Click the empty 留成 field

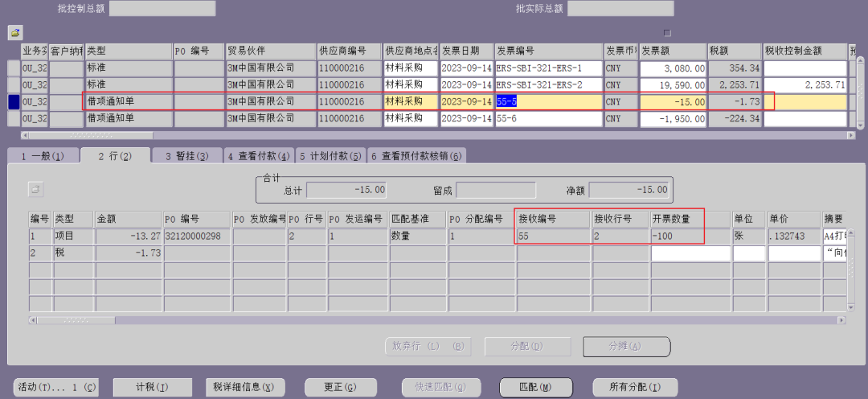pyautogui.click(x=495, y=191)
